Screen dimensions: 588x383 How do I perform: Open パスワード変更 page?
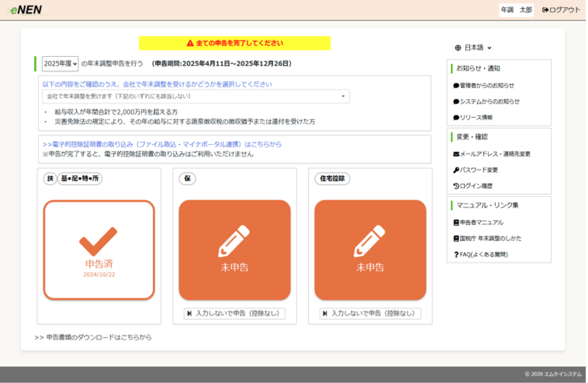pos(478,170)
